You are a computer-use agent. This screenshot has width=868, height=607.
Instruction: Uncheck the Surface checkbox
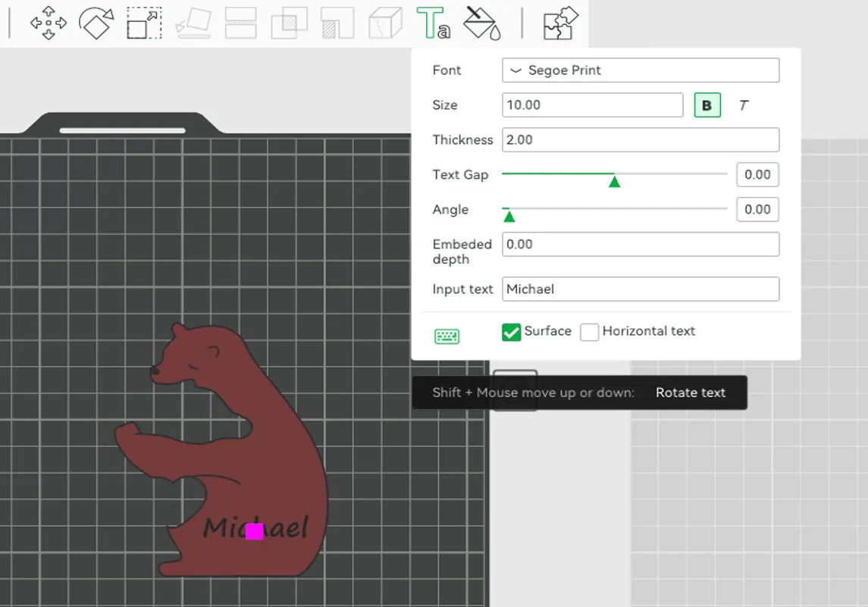click(x=512, y=332)
